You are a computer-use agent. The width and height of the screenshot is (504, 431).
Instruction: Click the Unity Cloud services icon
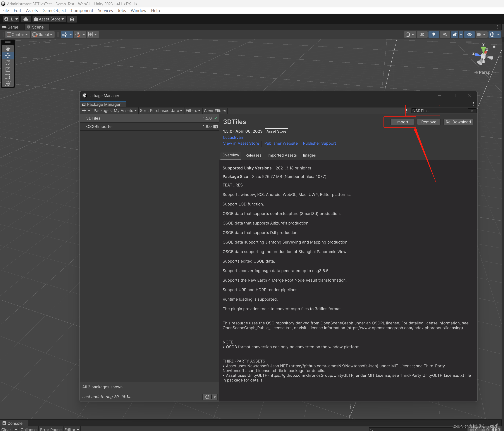[x=26, y=19]
